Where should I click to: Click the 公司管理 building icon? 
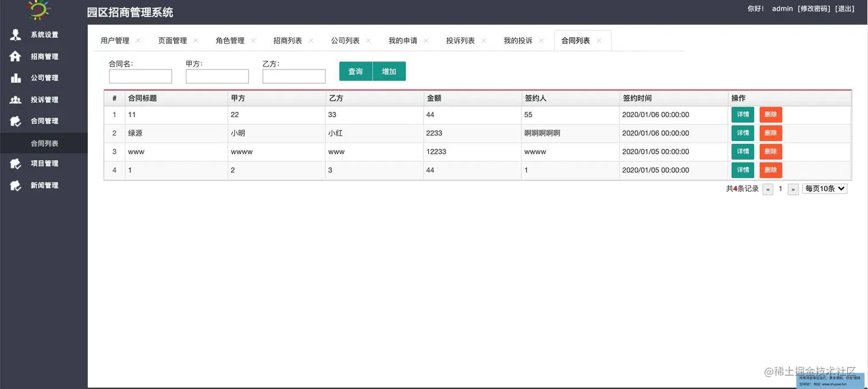point(15,78)
